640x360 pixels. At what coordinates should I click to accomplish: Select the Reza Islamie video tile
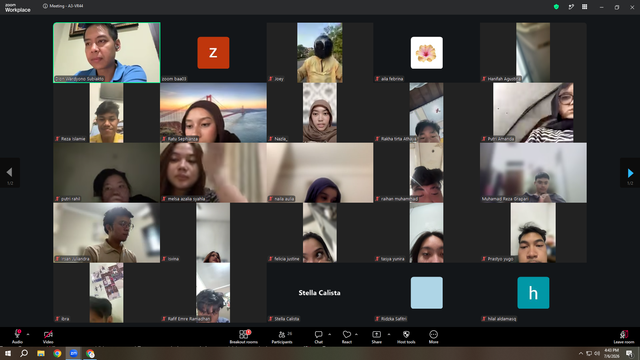(107, 113)
